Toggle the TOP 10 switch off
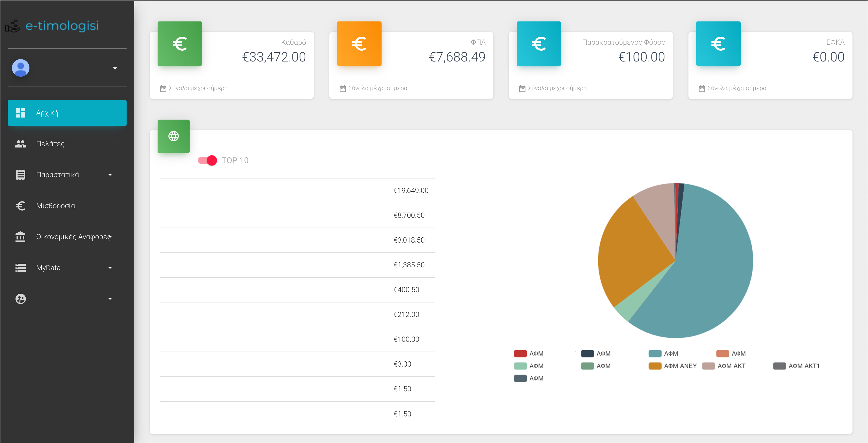The width and height of the screenshot is (868, 443). pos(207,160)
